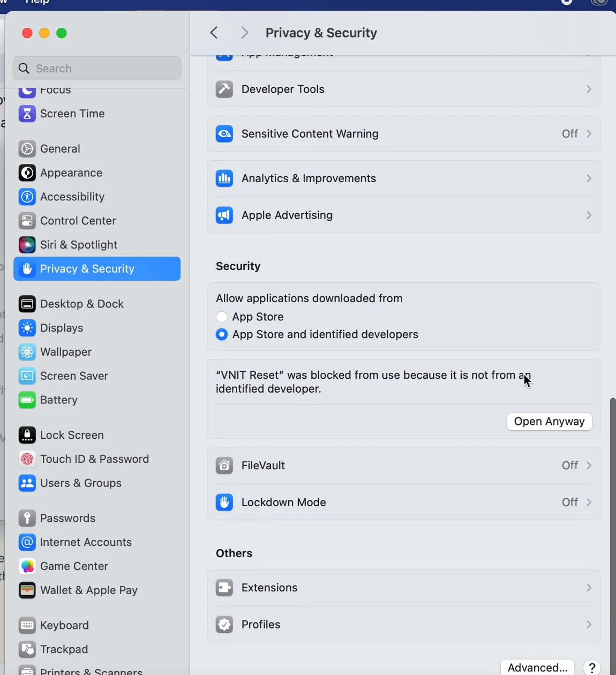Click FileVault "Off" value

[x=569, y=465]
